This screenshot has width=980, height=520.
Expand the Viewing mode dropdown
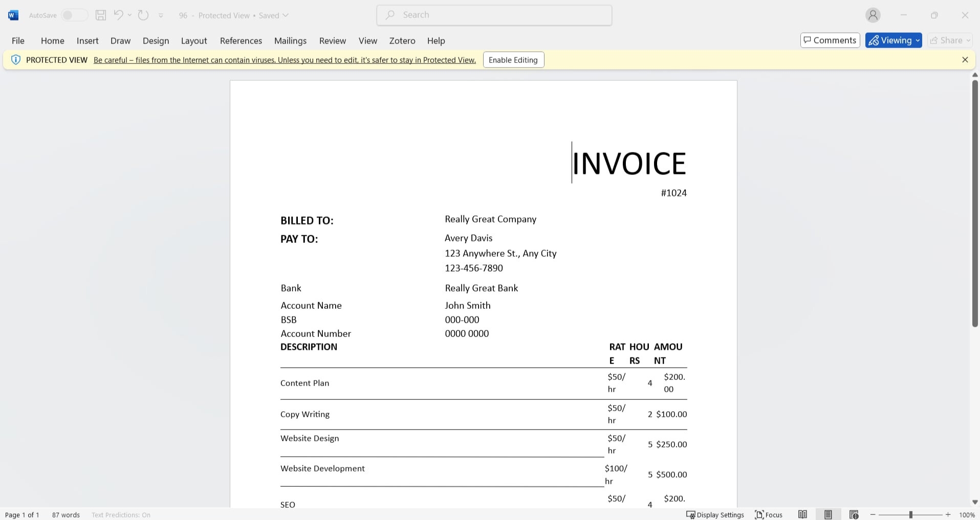(894, 40)
